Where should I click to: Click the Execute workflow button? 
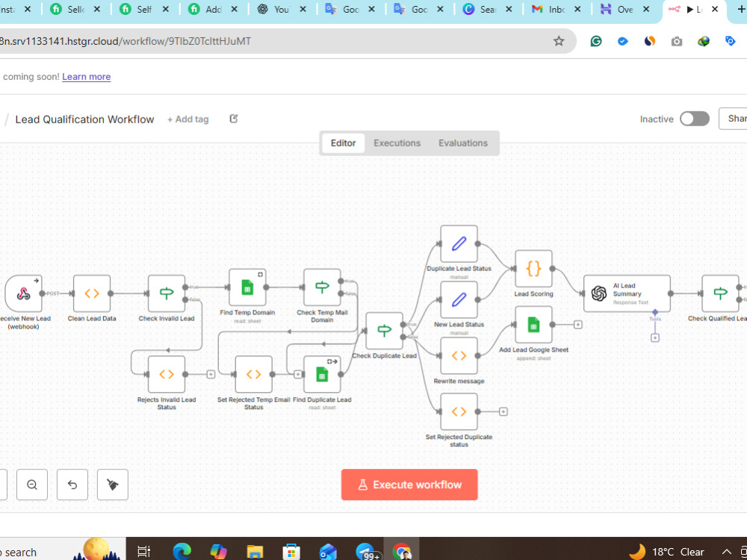pyautogui.click(x=409, y=485)
